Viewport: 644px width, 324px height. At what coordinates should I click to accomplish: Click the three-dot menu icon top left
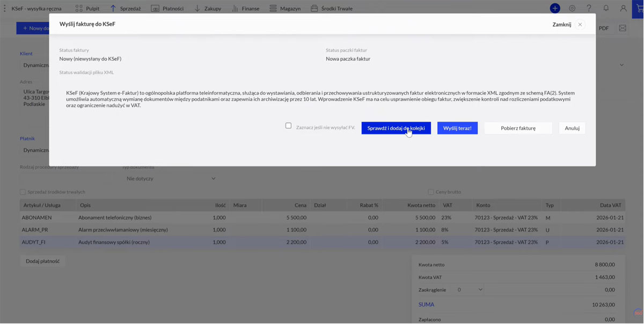point(5,9)
